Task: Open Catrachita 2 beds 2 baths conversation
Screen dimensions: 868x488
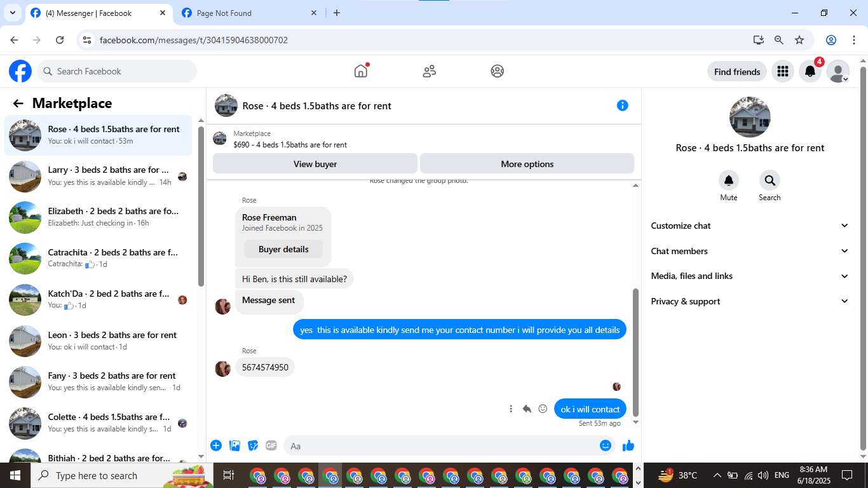Action: click(x=98, y=259)
